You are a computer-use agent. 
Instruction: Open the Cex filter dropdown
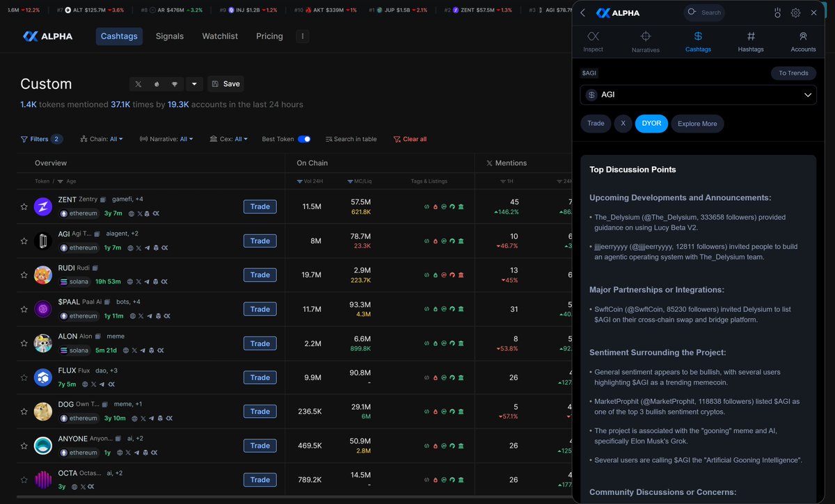(229, 139)
